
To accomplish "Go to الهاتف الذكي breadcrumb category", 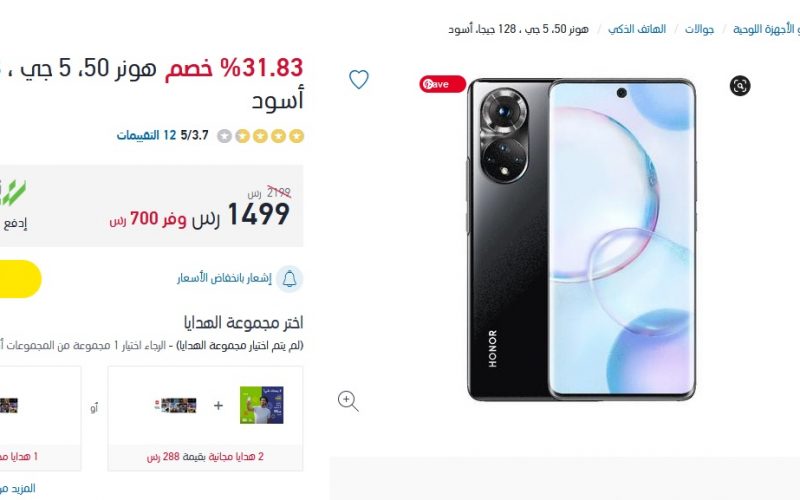I will (637, 29).
